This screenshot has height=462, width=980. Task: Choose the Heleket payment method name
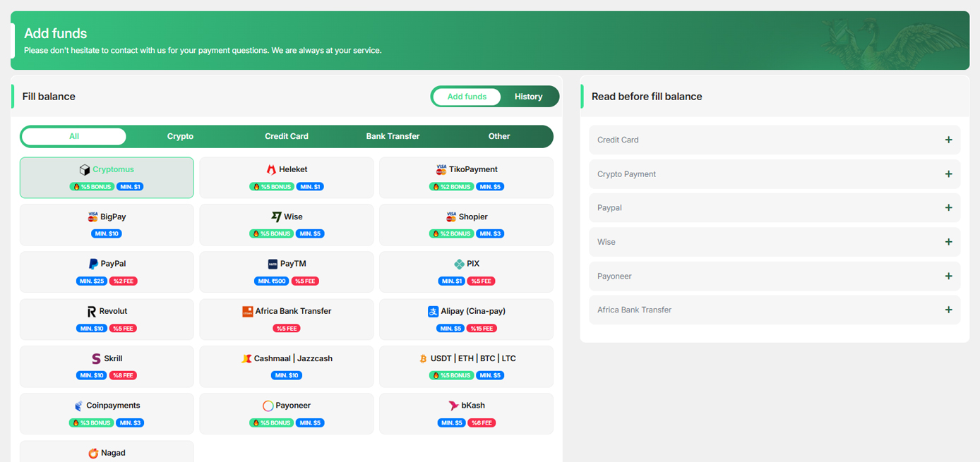pos(293,169)
